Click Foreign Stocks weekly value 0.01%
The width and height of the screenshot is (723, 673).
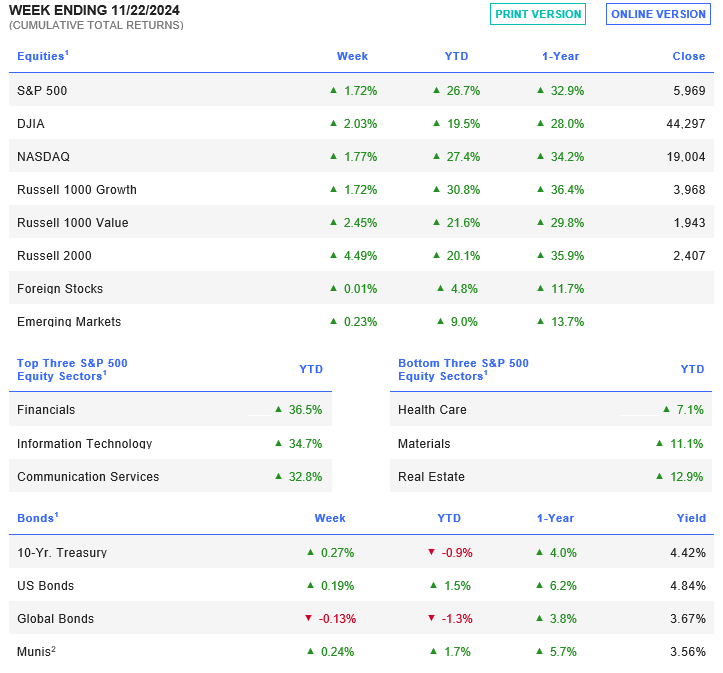point(360,289)
